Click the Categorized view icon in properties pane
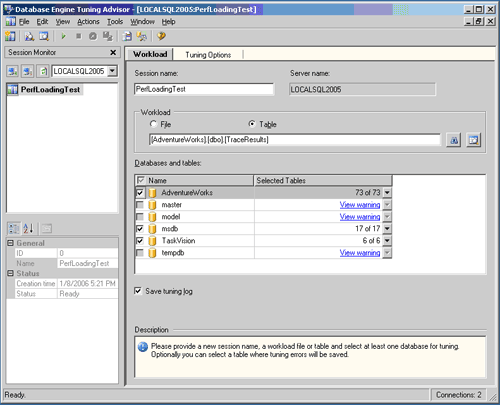The image size is (500, 405). (14, 229)
